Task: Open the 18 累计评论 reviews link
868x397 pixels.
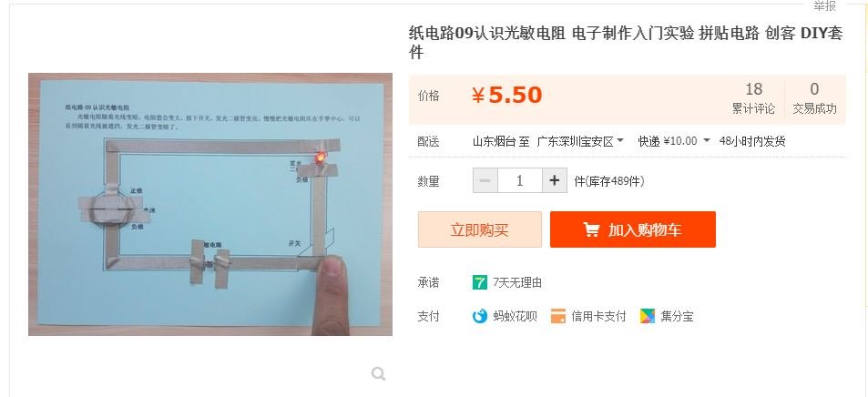Action: (753, 98)
